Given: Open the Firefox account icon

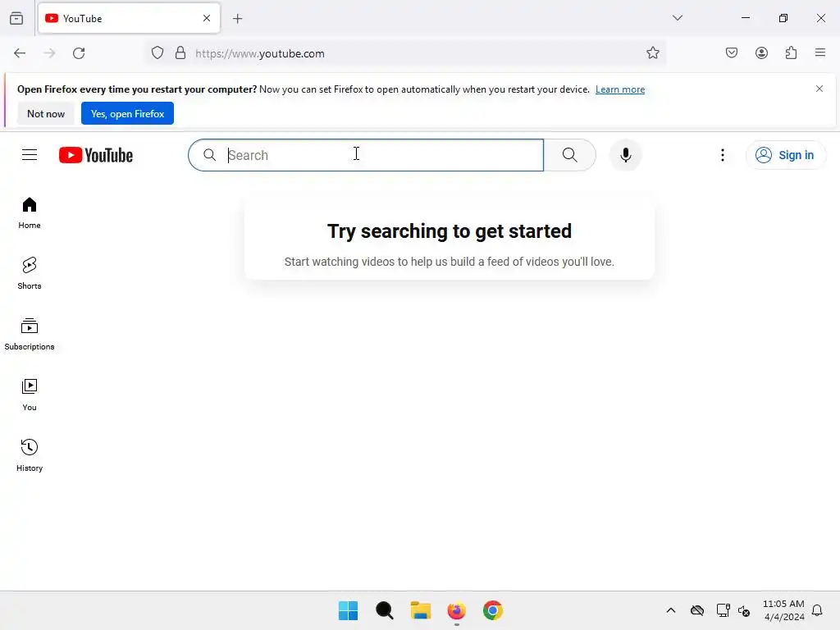Looking at the screenshot, I should coord(761,53).
